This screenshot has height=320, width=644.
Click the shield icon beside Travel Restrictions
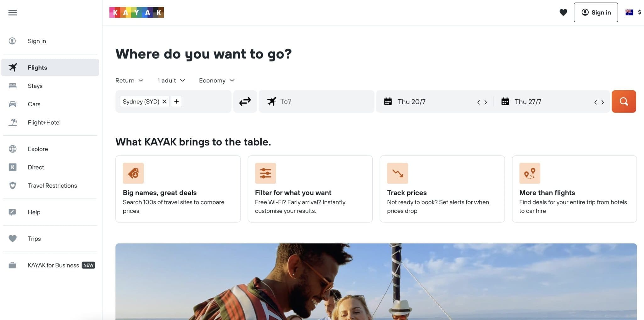coord(13,185)
